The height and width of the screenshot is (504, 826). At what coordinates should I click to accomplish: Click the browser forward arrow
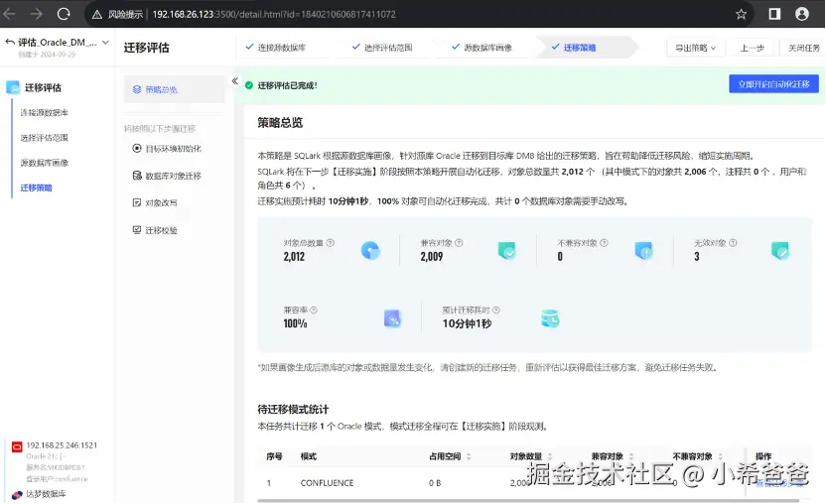point(37,14)
